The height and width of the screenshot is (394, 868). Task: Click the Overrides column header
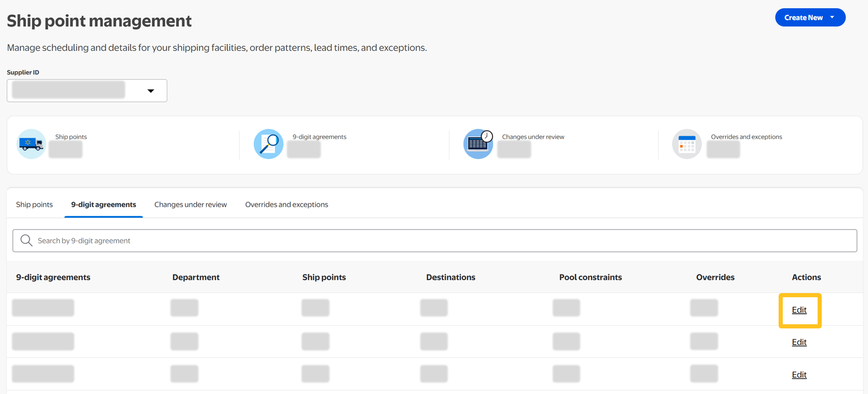(715, 277)
